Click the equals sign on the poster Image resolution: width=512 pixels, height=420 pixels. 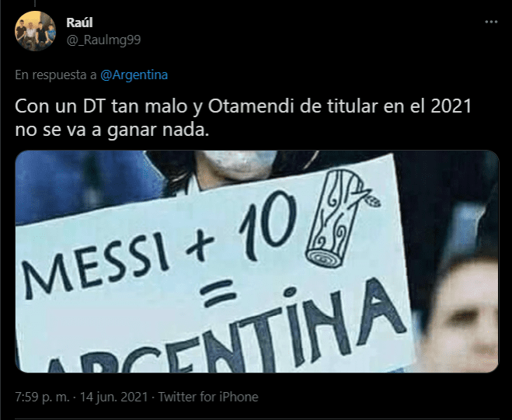tap(218, 293)
